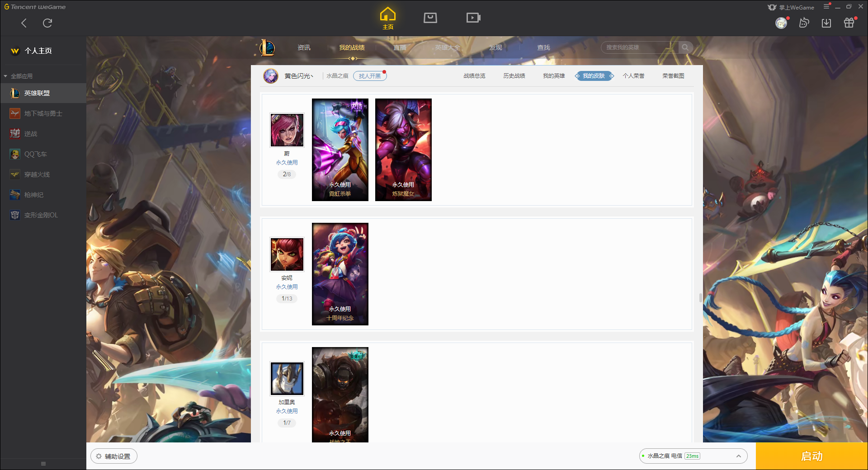Open the gift box icon

(849, 23)
